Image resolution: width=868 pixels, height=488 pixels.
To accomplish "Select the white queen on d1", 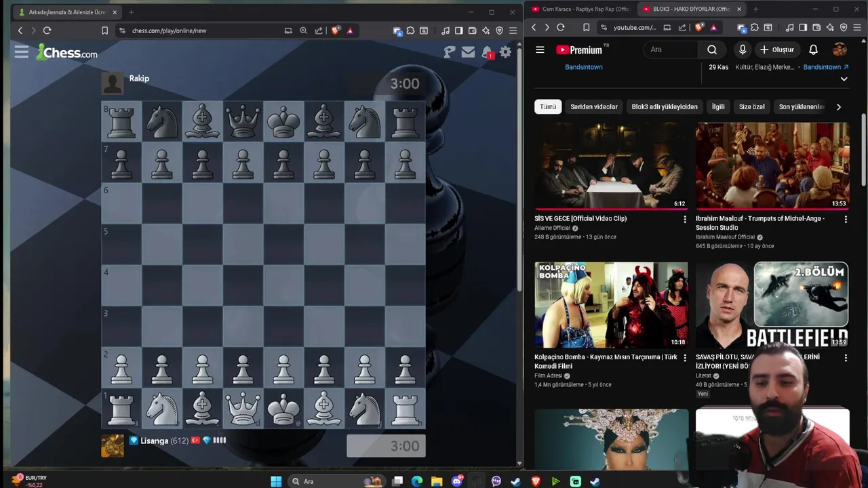I will [243, 409].
